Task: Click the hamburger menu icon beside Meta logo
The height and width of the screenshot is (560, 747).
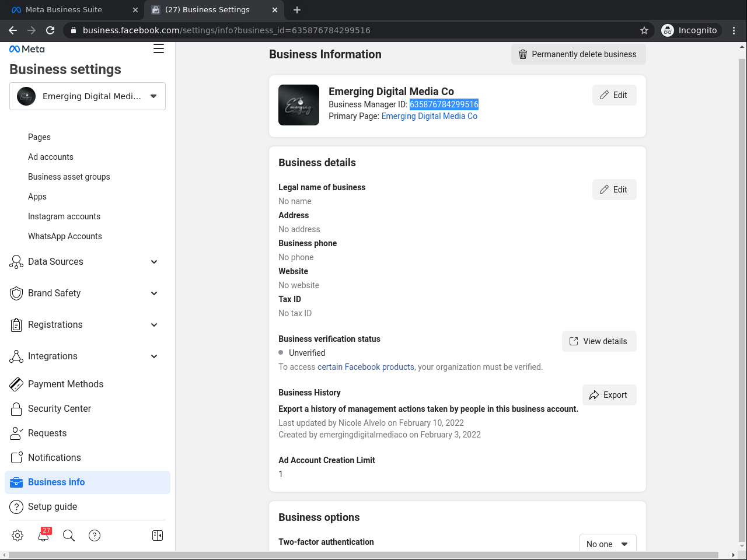Action: 159,49
